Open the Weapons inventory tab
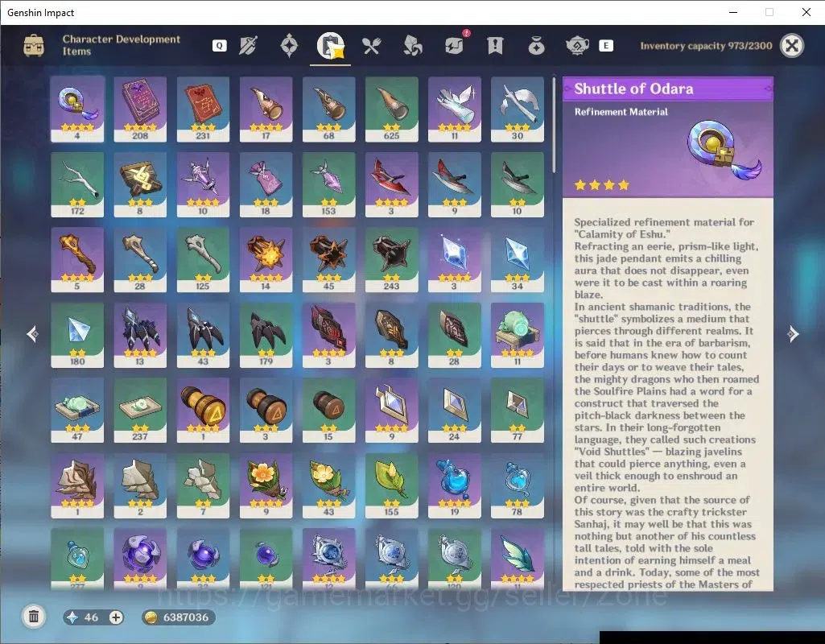Screen dimensions: 825x644 pyautogui.click(x=248, y=46)
